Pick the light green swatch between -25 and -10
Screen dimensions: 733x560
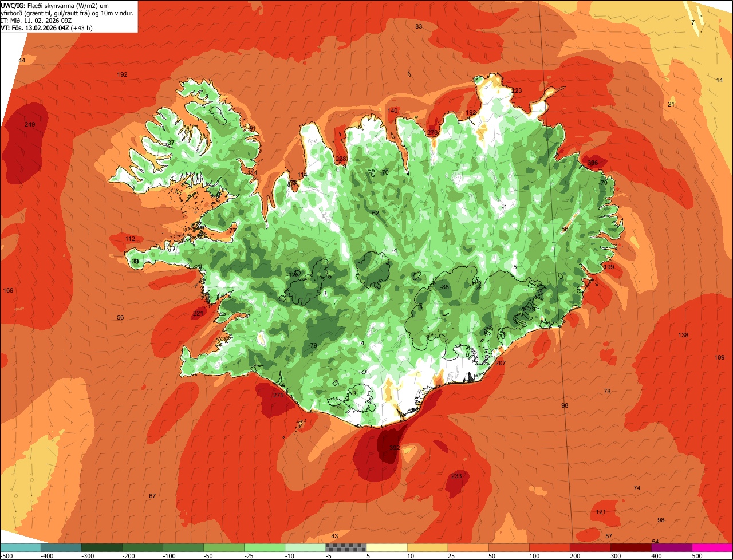[265, 548]
